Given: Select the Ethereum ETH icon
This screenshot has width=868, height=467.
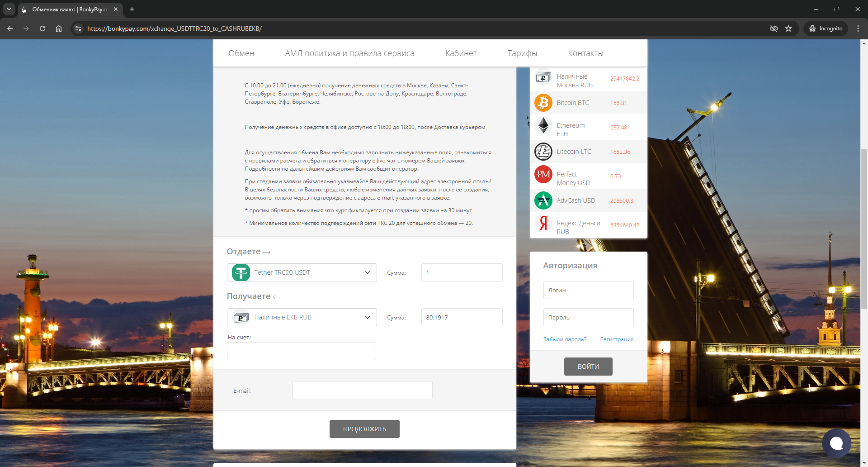Looking at the screenshot, I should (543, 126).
